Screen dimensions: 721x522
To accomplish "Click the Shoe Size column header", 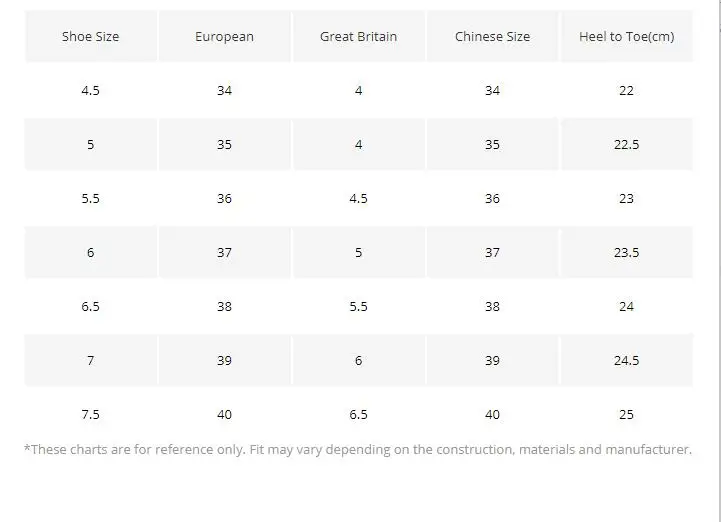I will (91, 36).
